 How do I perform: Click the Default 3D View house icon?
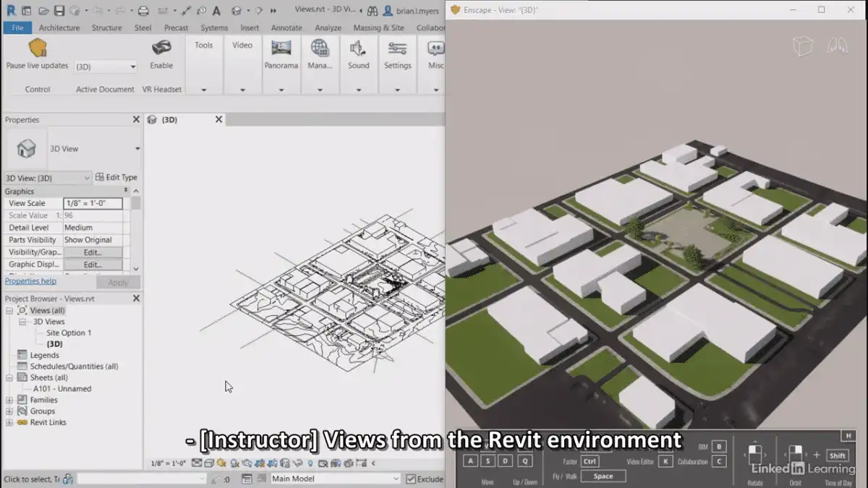[237, 11]
